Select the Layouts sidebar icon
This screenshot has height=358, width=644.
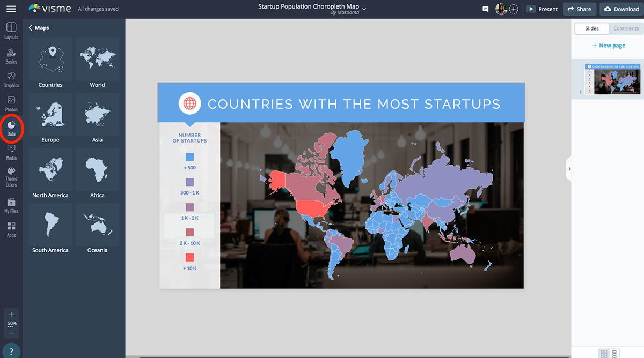[11, 31]
